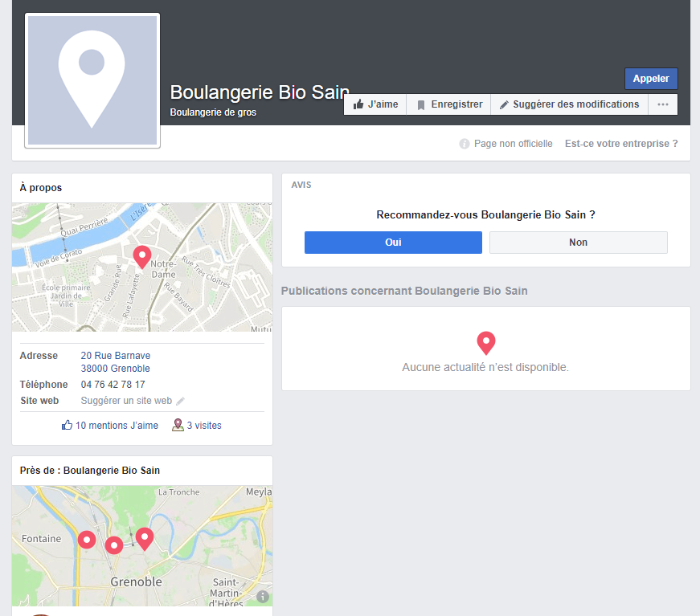Click the phone number 04 76 42 78 17
700x616 pixels.
coord(113,385)
